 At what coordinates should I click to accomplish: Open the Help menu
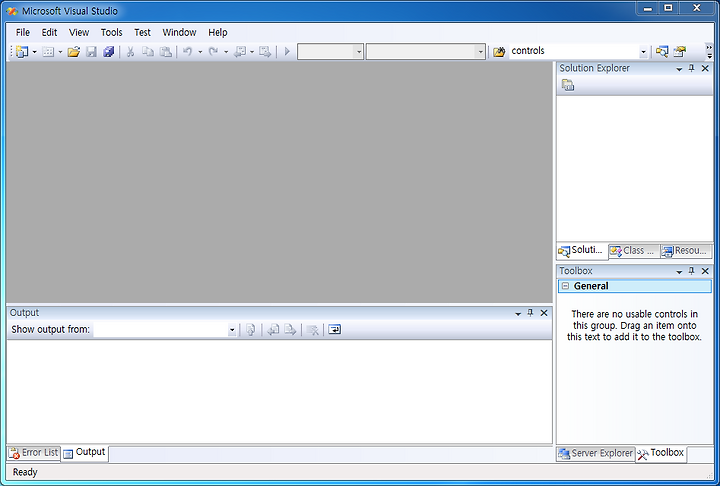(218, 32)
